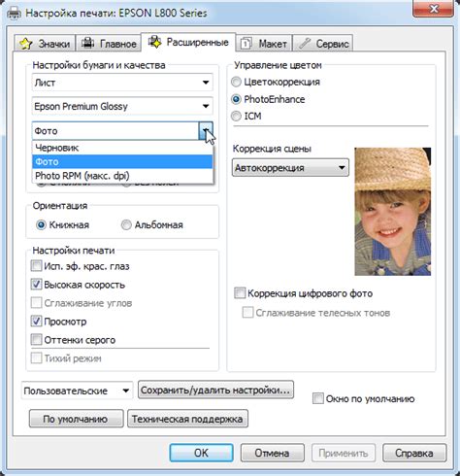The height and width of the screenshot is (476, 460).
Task: Enable the Оттенки серого checkbox
Action: pos(36,340)
